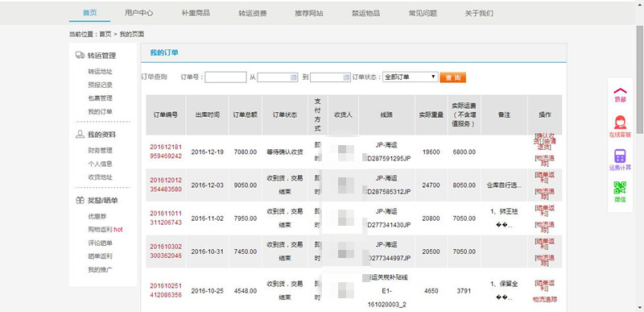Click 晒单返利 for the 2016-10-31 order
The height and width of the screenshot is (312, 644).
pos(545,243)
